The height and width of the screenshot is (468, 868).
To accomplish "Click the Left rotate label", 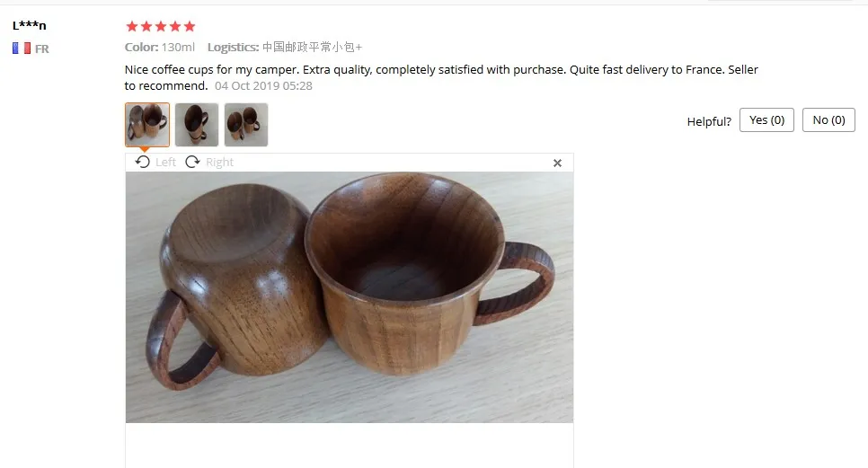I will click(x=165, y=162).
